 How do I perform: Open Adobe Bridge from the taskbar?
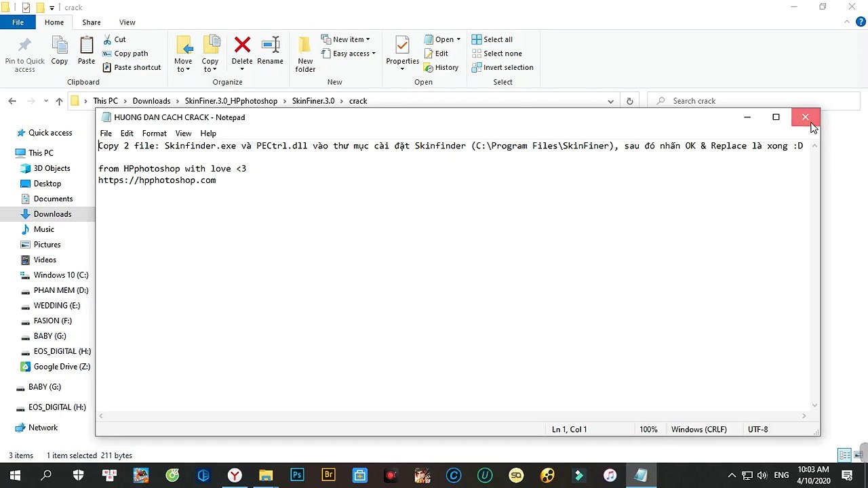click(328, 475)
